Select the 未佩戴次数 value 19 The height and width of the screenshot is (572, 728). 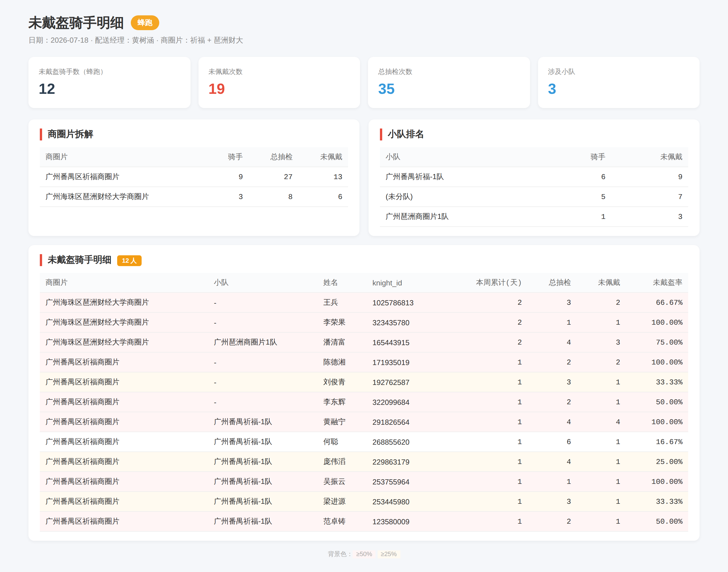pos(216,89)
